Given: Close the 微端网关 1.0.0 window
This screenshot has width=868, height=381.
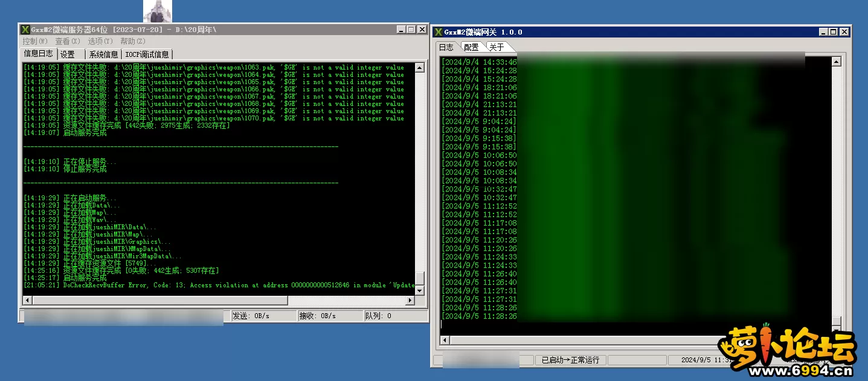Looking at the screenshot, I should 844,31.
